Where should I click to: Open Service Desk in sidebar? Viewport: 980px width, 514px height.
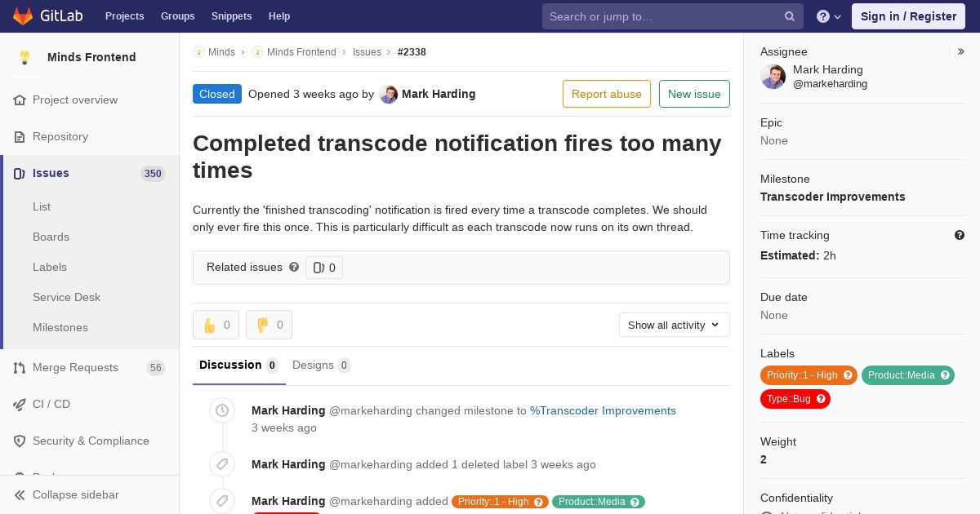66,297
